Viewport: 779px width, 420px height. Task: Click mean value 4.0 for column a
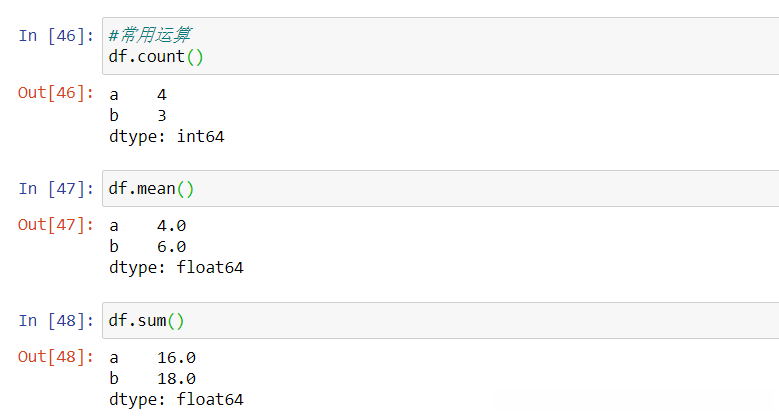tap(172, 226)
